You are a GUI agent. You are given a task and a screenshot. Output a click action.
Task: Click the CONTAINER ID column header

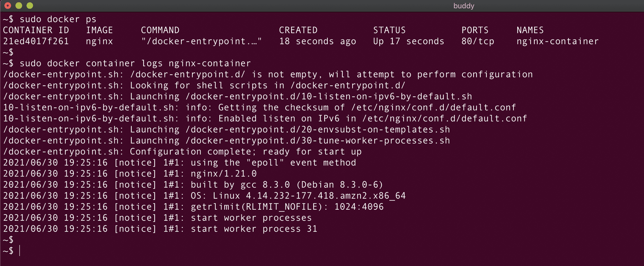coord(36,30)
